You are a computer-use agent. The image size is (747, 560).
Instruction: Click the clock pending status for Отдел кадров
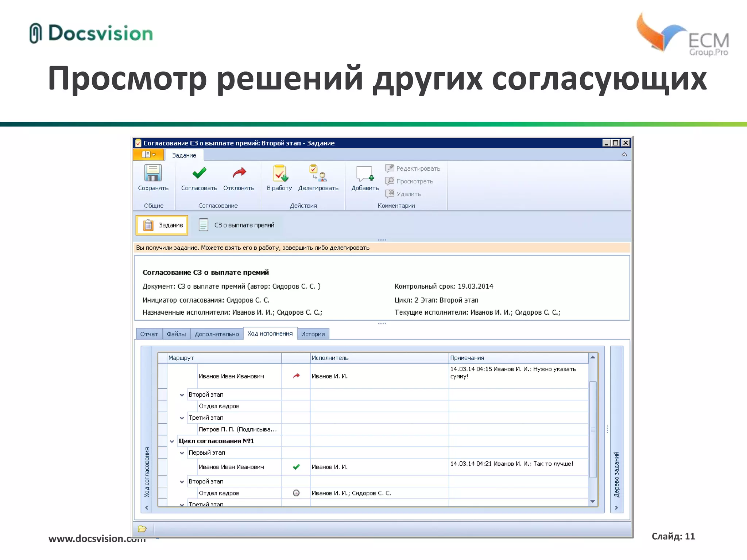coord(296,493)
